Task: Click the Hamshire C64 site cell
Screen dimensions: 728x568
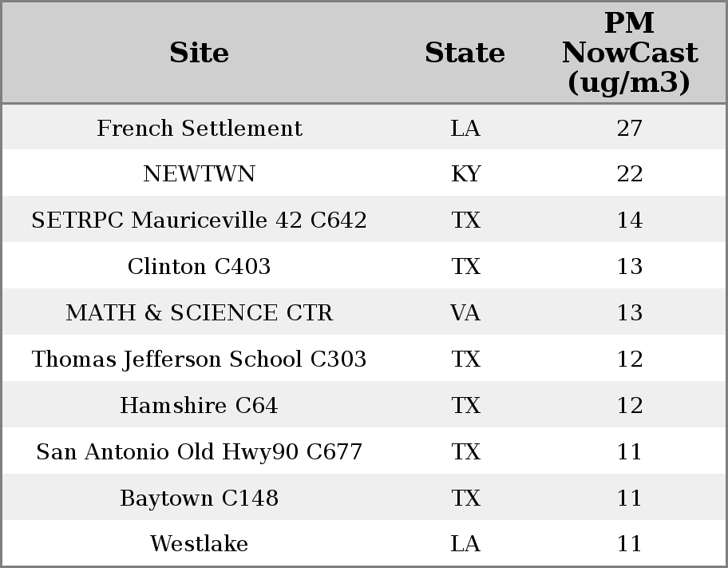Action: 200,405
